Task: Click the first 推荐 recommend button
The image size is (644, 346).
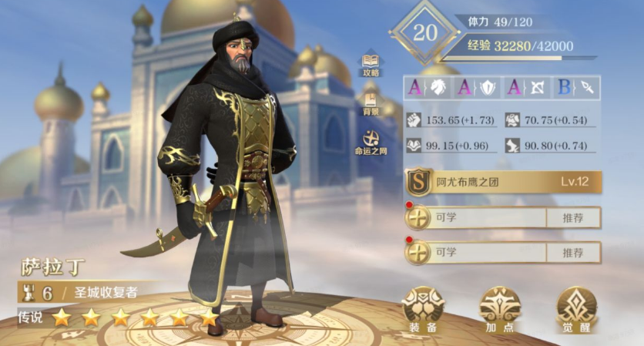Action: tap(573, 218)
